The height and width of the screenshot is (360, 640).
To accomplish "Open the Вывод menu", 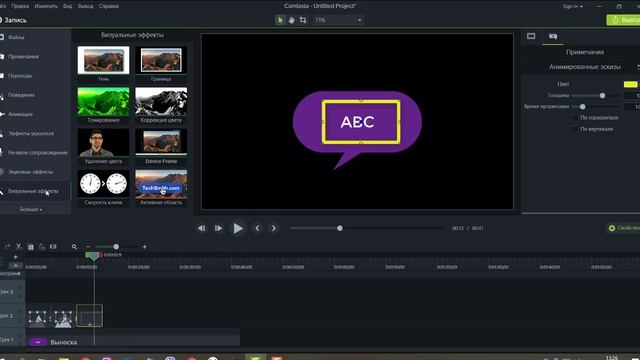I will click(85, 6).
